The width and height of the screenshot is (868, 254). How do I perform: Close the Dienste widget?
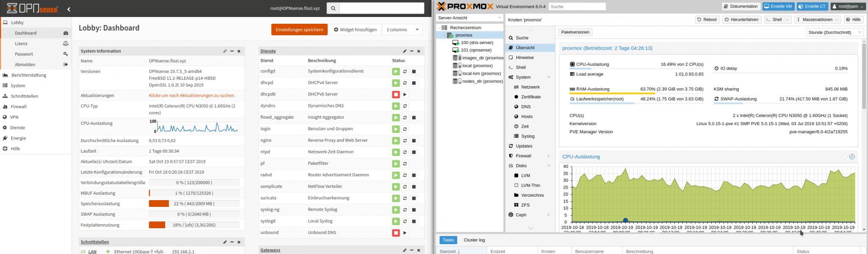[x=419, y=51]
